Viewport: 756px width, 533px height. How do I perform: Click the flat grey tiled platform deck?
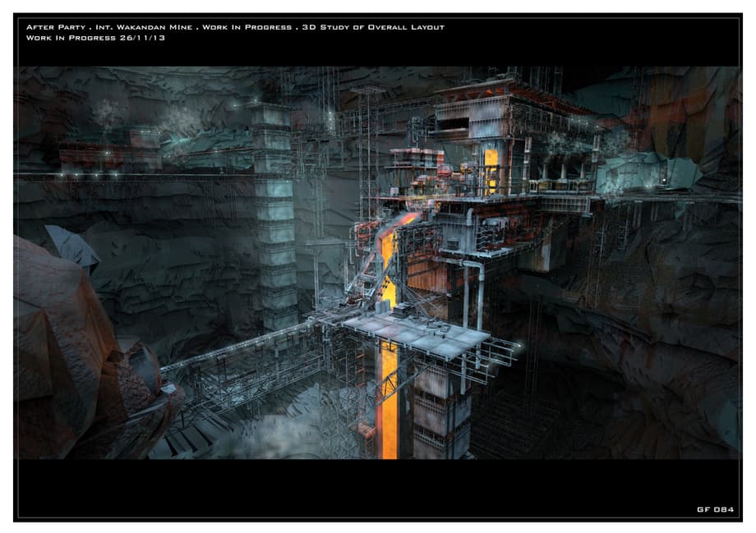pyautogui.click(x=415, y=333)
